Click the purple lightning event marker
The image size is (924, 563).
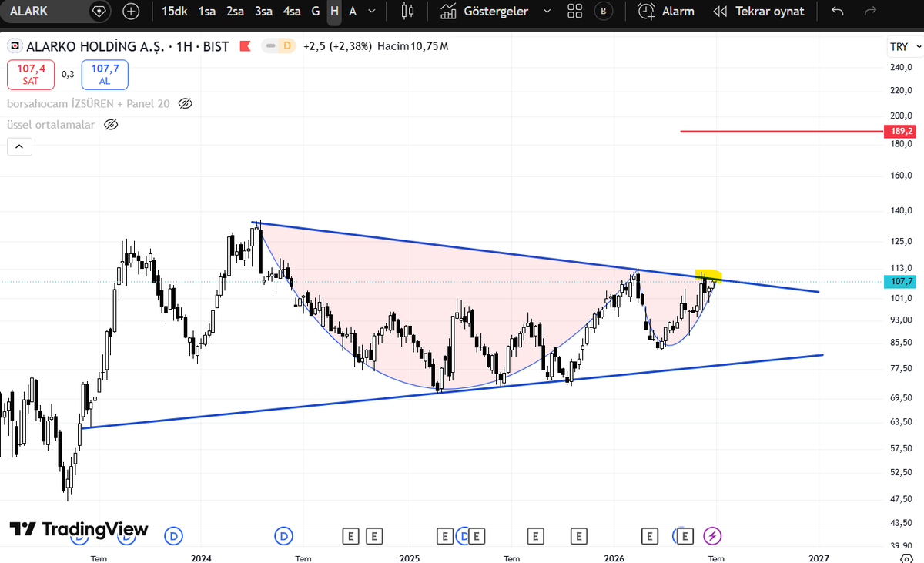pos(714,535)
